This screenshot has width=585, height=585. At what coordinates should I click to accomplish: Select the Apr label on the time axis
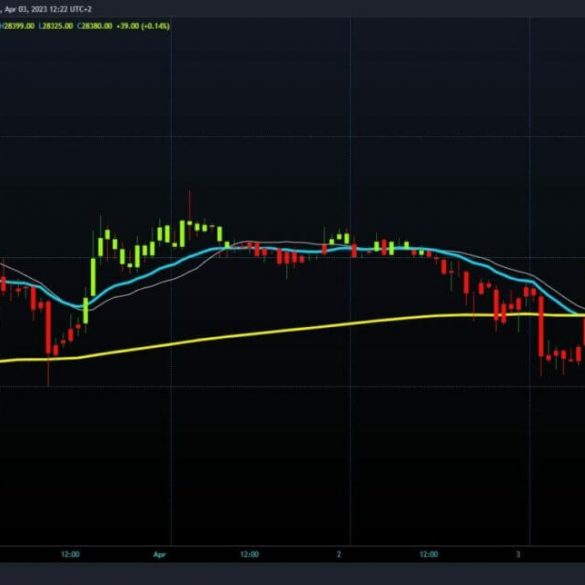coord(159,555)
